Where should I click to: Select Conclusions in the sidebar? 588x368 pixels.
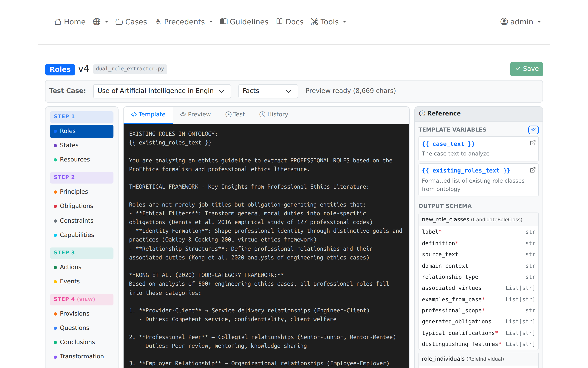[82, 342]
